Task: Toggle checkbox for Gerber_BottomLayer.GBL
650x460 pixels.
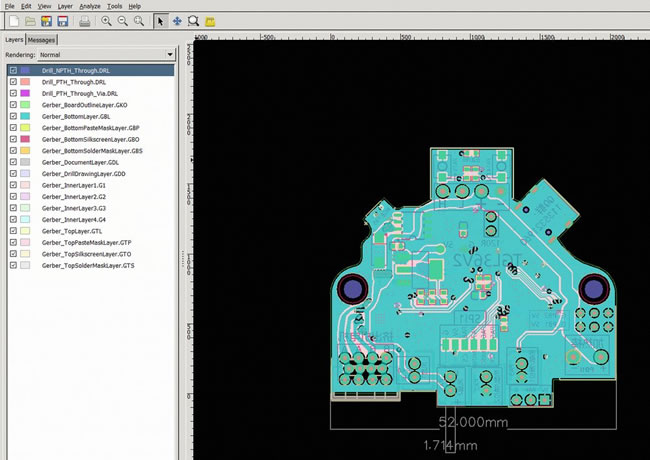Action: 13,116
